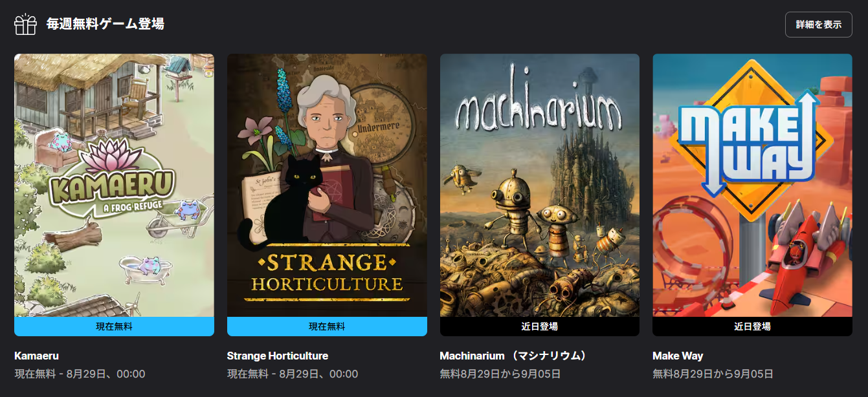The image size is (868, 397).
Task: Open the Strange Horticulture cover art
Action: (327, 185)
